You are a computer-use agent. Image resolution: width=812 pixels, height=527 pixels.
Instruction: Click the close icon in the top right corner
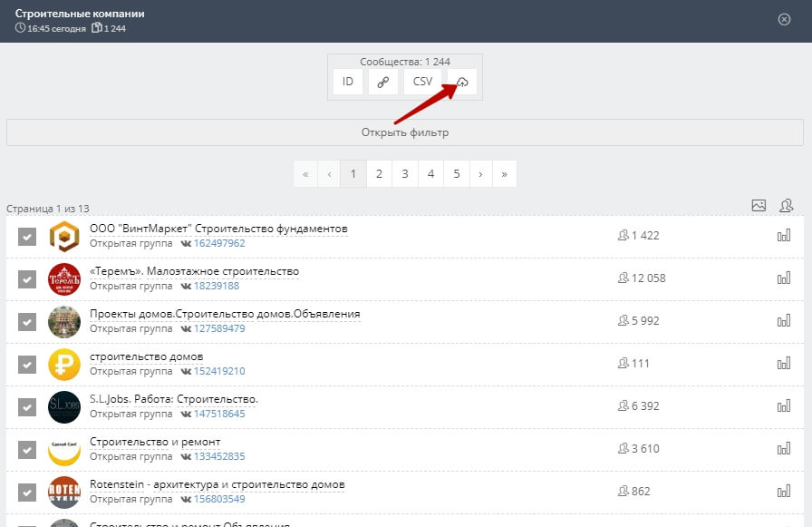pos(783,19)
